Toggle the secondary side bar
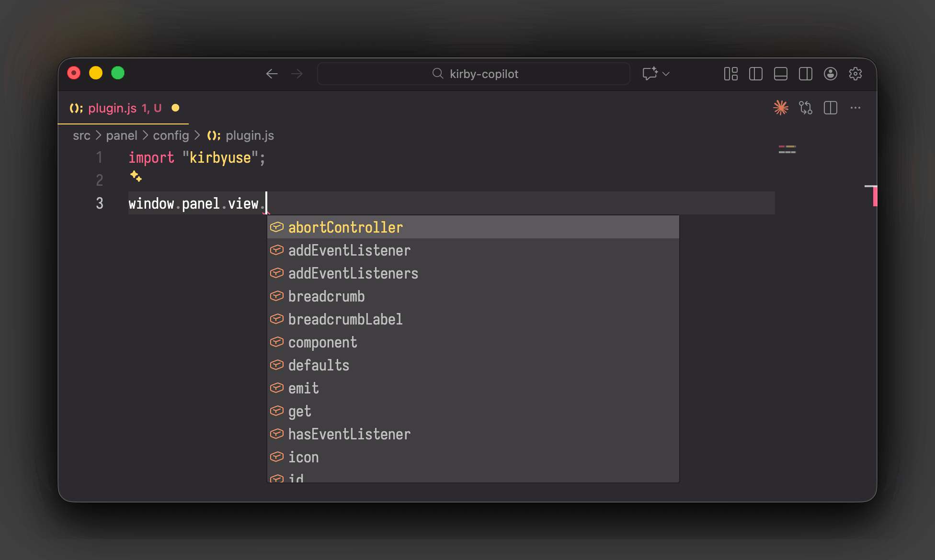This screenshot has width=935, height=560. click(806, 74)
